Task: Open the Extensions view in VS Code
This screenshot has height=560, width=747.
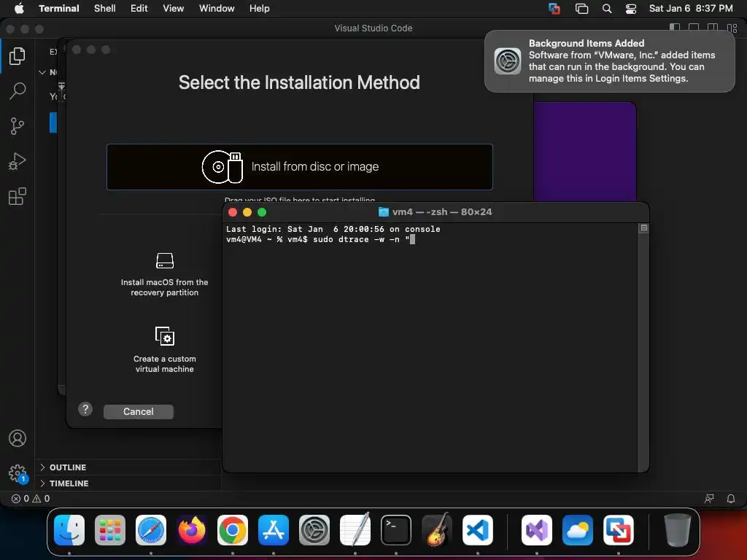Action: 18,196
